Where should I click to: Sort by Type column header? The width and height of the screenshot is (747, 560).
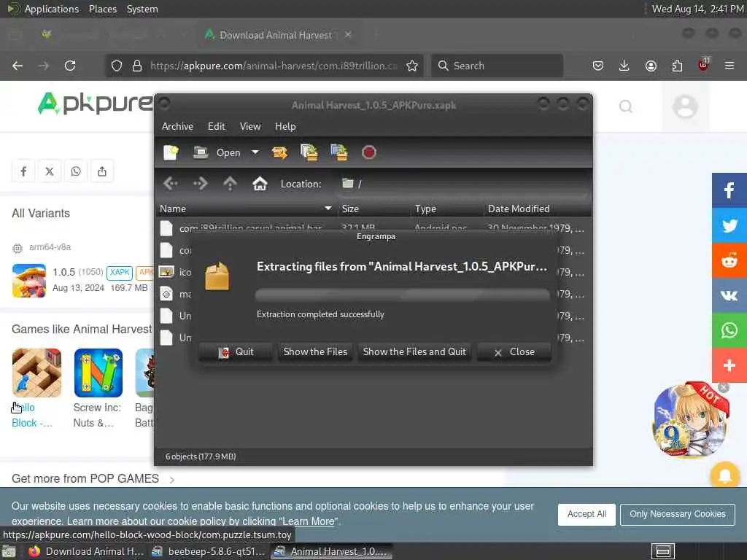[446, 209]
